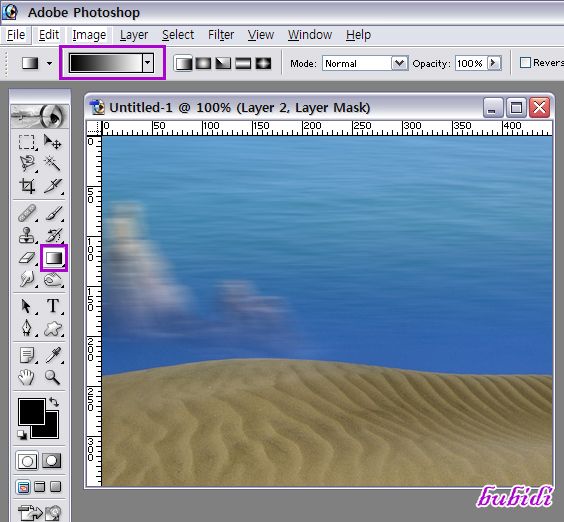Screen dimensions: 564x522
Task: Choose Standard Screen Mode
Action: pos(23,487)
